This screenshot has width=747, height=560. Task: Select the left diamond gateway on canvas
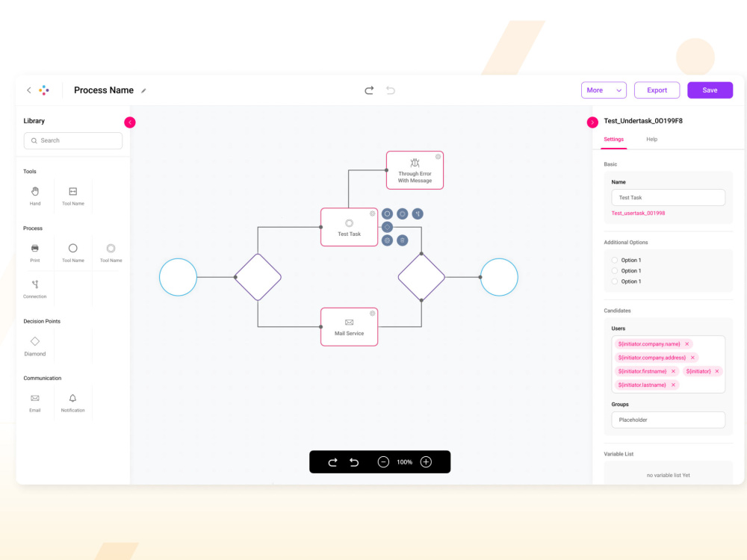[x=258, y=277]
